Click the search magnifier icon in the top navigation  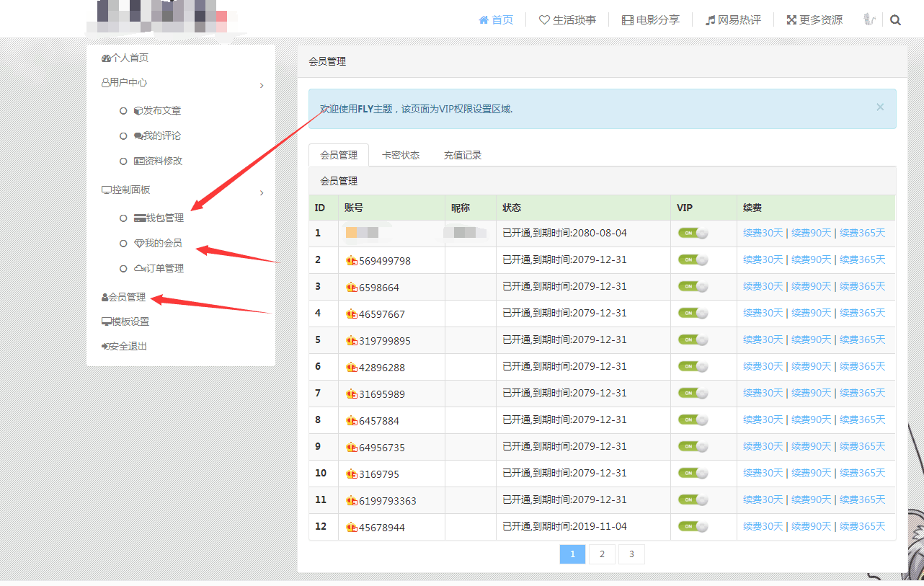click(895, 19)
